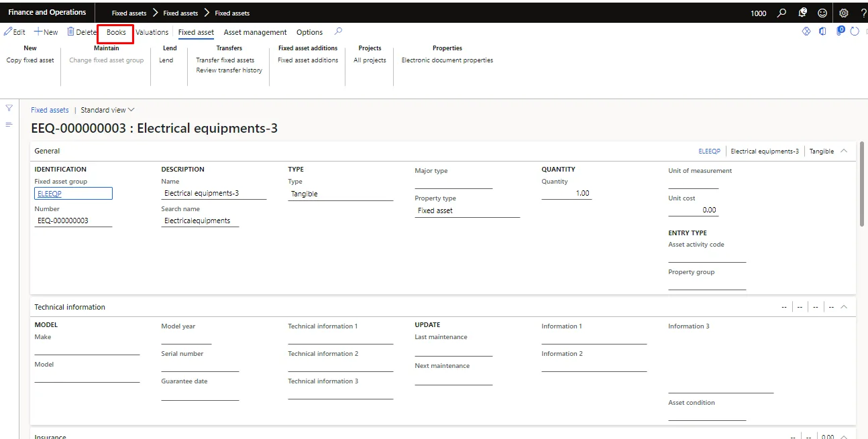The height and width of the screenshot is (439, 868).
Task: Open the Standard view dropdown
Action: click(107, 110)
